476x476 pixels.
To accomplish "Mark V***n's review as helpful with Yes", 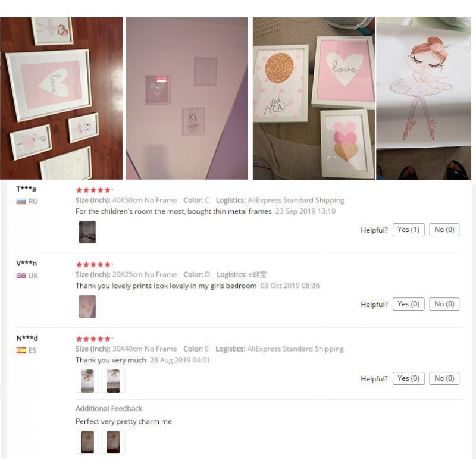I will pyautogui.click(x=408, y=304).
